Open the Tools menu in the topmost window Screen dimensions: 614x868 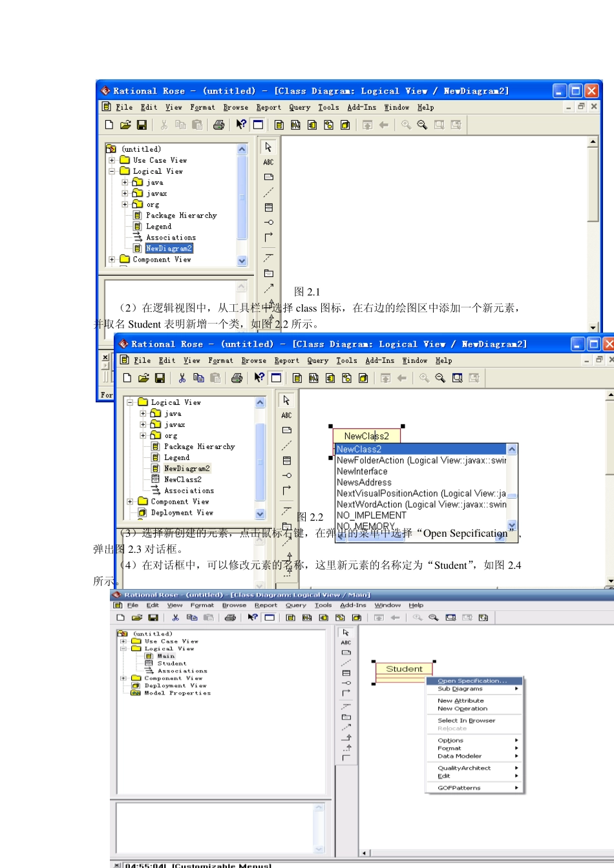click(328, 107)
